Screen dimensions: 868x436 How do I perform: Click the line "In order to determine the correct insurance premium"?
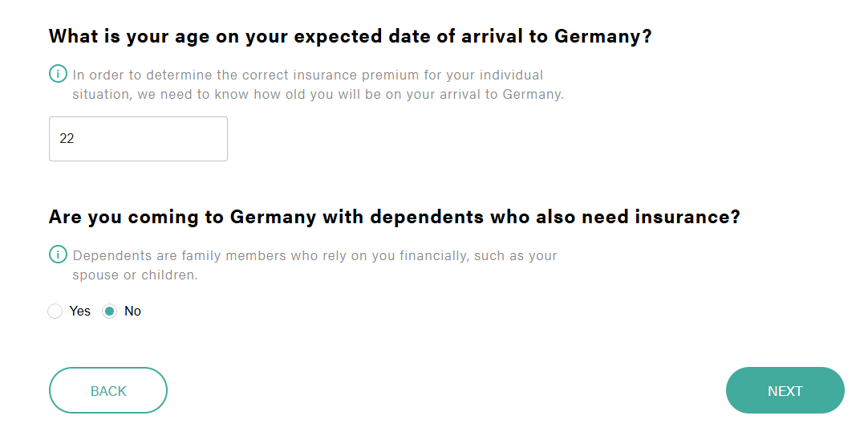[x=308, y=75]
